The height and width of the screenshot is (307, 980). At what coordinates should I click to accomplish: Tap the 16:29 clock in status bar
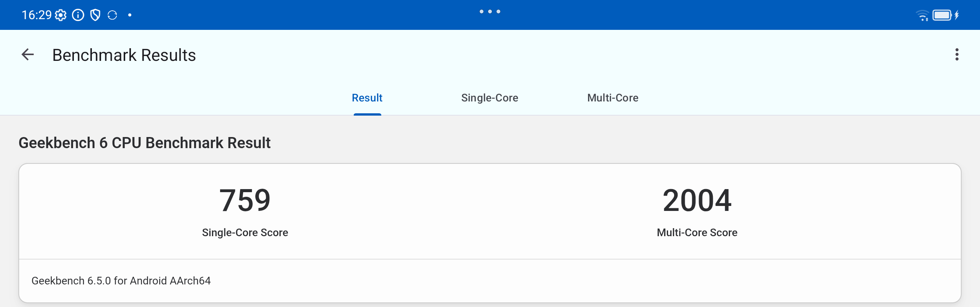[x=36, y=15]
